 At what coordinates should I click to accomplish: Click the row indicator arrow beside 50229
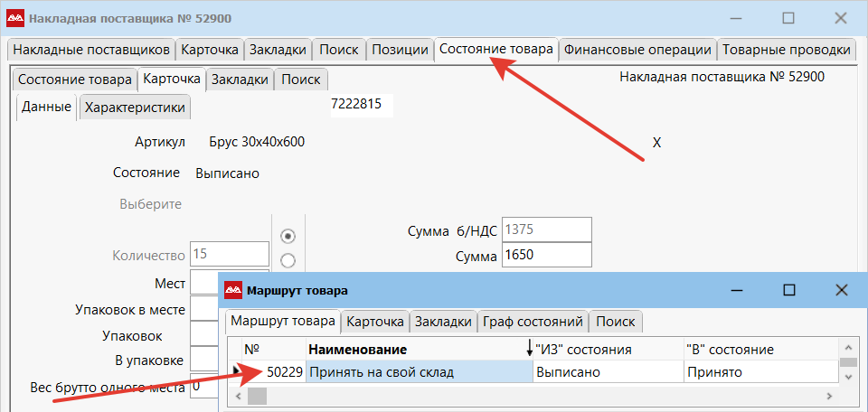[x=238, y=371]
